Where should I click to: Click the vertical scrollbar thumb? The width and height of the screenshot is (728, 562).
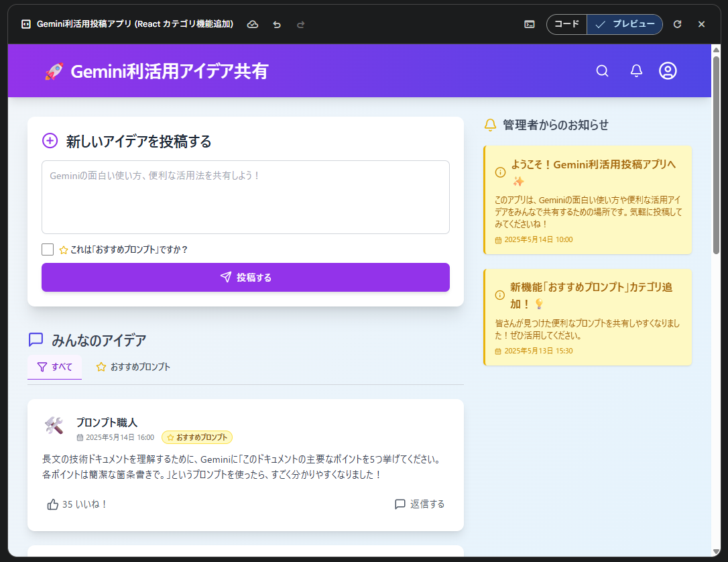pyautogui.click(x=716, y=154)
